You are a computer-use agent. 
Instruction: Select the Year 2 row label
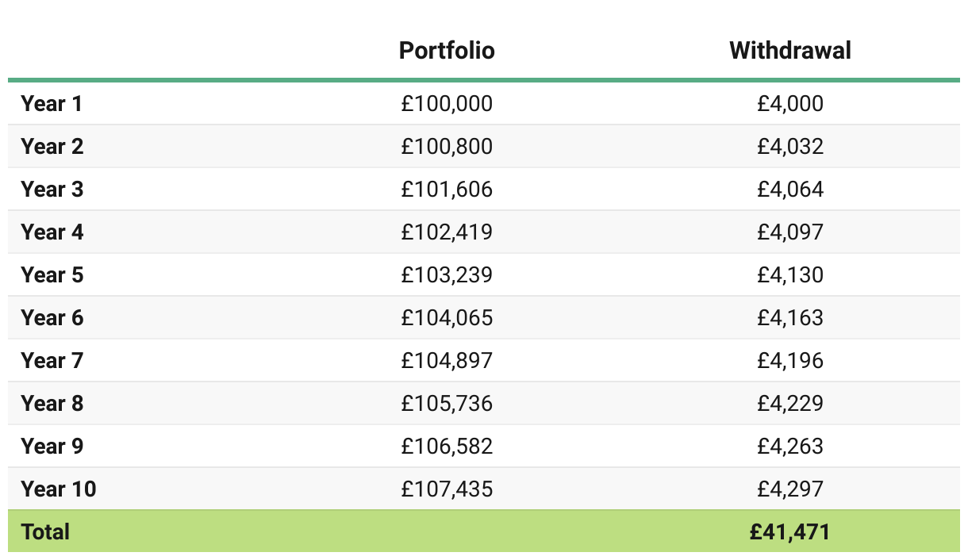click(52, 147)
